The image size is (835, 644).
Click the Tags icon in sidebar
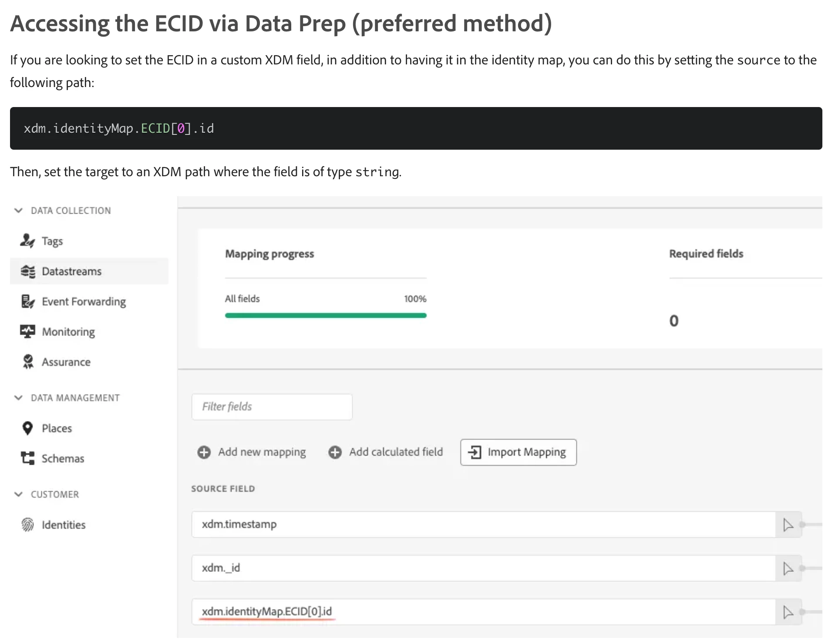27,241
